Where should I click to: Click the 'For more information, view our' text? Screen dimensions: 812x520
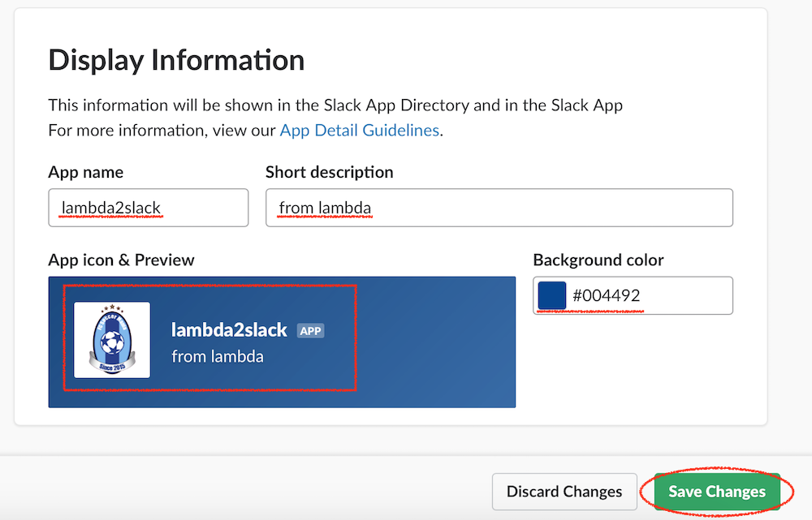[x=162, y=130]
